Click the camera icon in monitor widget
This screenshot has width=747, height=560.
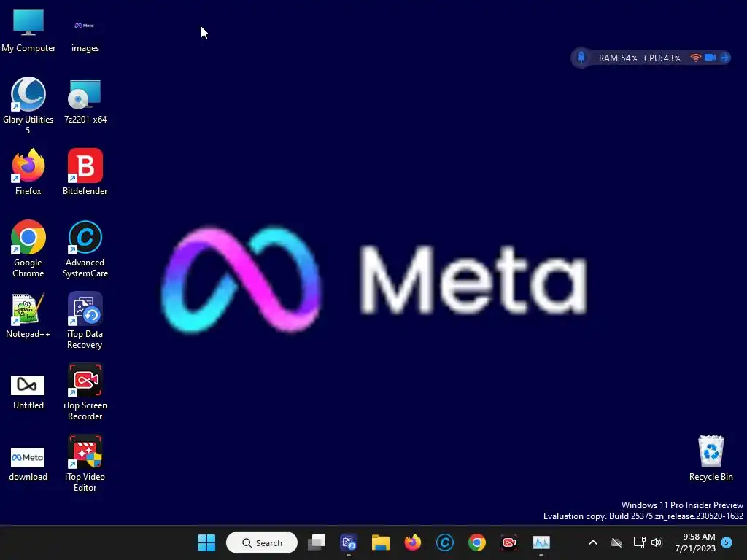click(x=711, y=58)
